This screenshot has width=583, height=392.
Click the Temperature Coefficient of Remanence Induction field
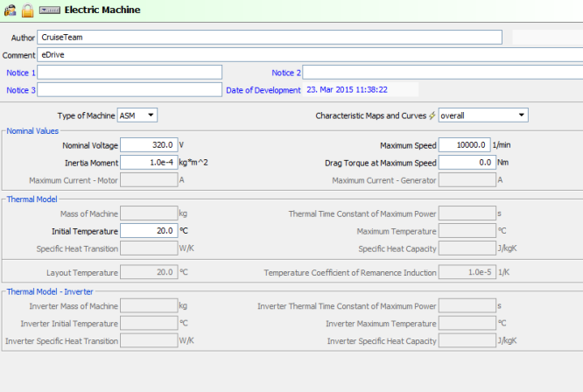(467, 272)
